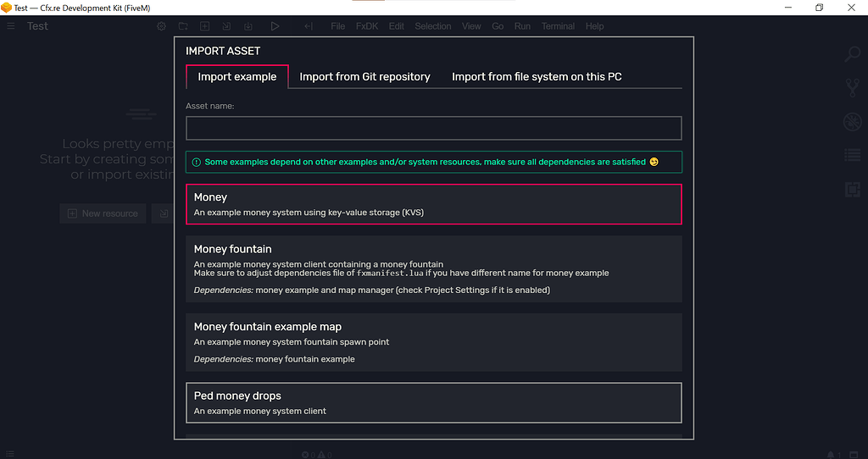Choose the Money fountain example
Image resolution: width=868 pixels, height=459 pixels.
(x=433, y=268)
